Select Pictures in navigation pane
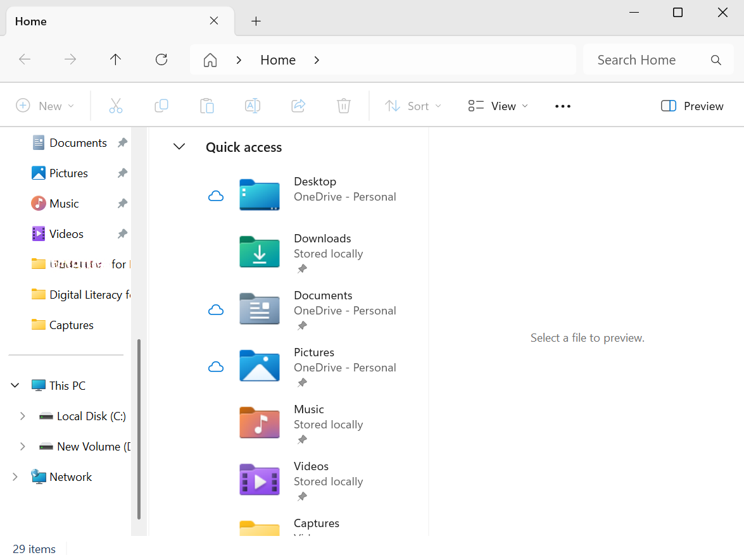The image size is (744, 560). coord(69,173)
